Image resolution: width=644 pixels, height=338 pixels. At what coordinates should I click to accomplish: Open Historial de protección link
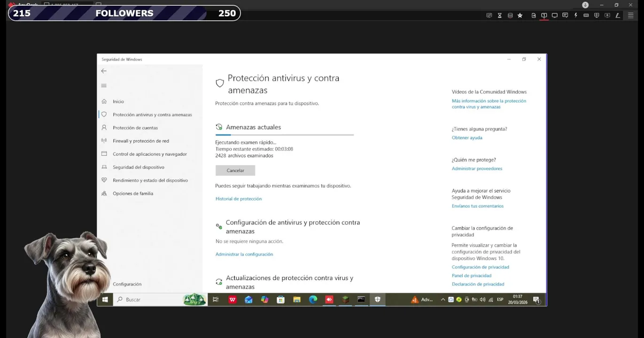coord(239,199)
